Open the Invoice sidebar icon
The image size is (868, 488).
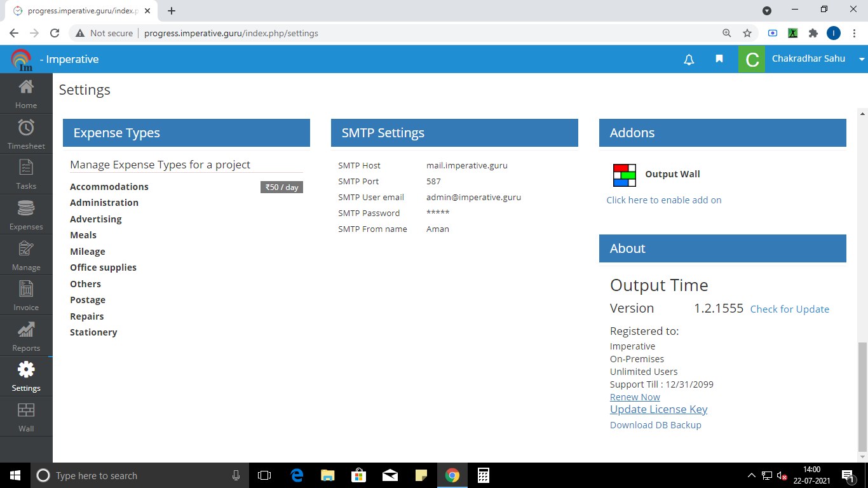(26, 289)
